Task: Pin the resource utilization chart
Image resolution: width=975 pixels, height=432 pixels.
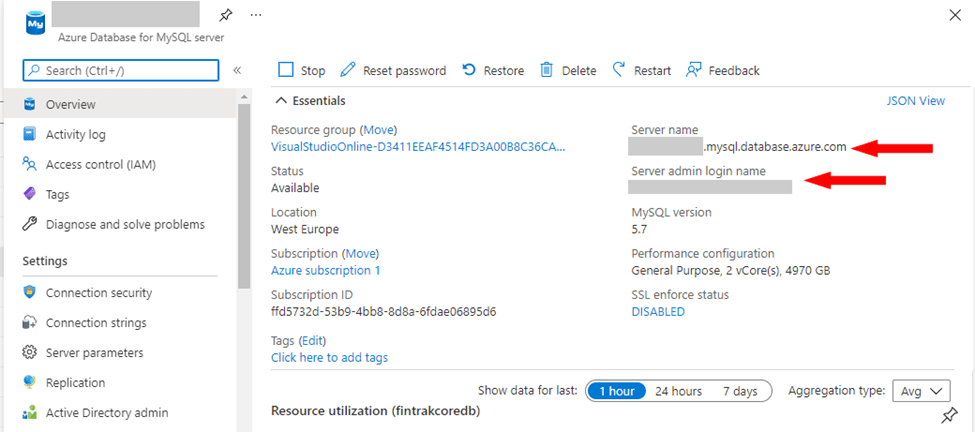Action: coord(949,415)
